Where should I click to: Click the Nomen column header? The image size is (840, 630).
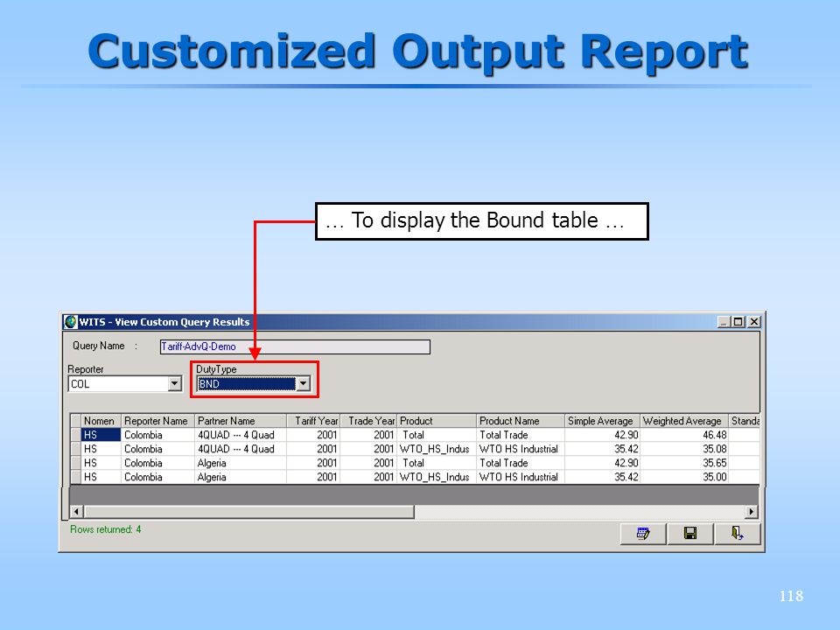[101, 421]
